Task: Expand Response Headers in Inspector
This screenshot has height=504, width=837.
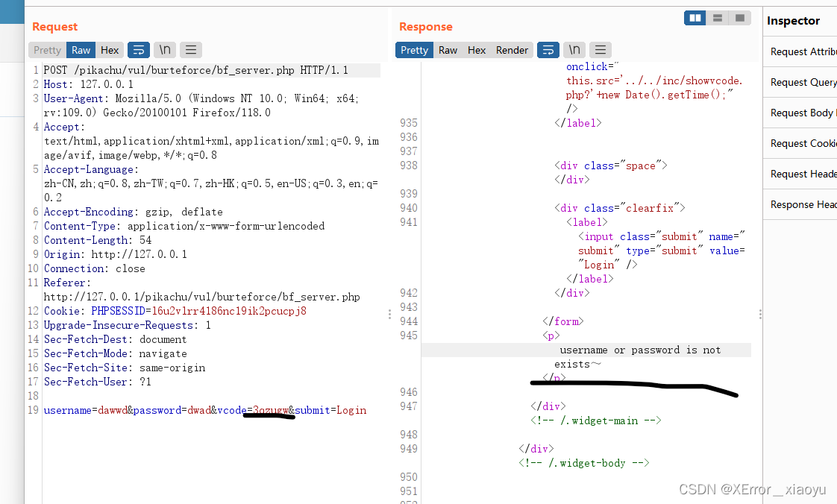Action: tap(803, 204)
